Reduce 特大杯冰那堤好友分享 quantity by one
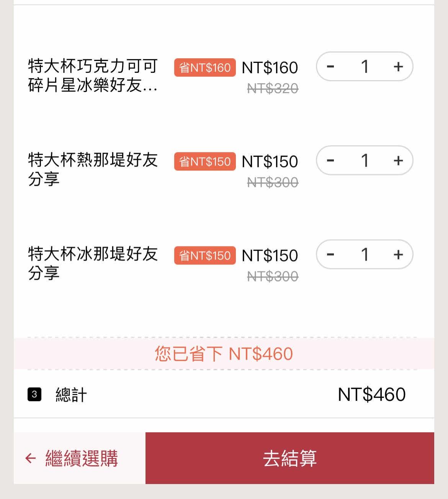 pyautogui.click(x=330, y=254)
